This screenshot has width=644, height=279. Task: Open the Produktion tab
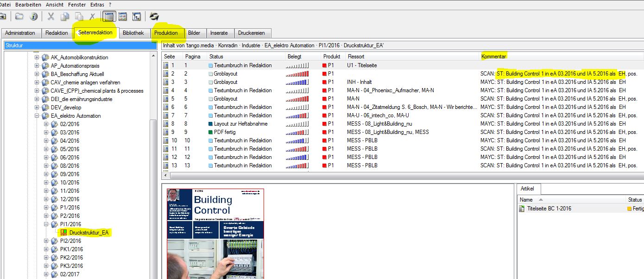[166, 33]
